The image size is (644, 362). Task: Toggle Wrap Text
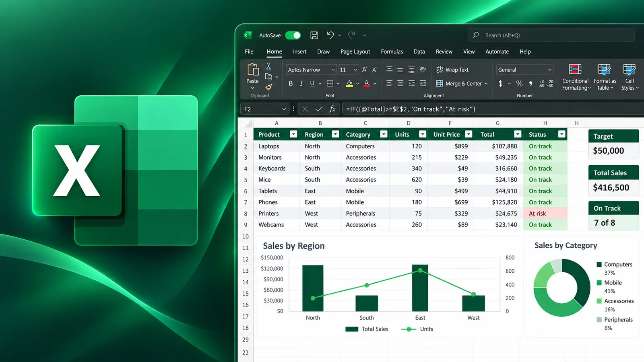click(x=452, y=70)
